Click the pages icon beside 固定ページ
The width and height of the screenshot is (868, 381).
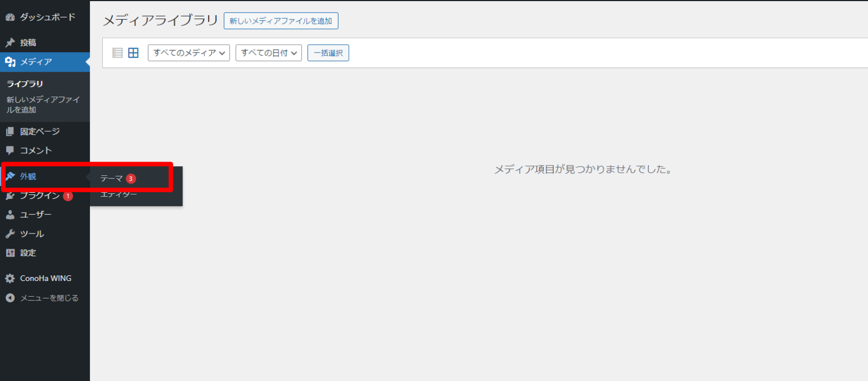tap(10, 132)
